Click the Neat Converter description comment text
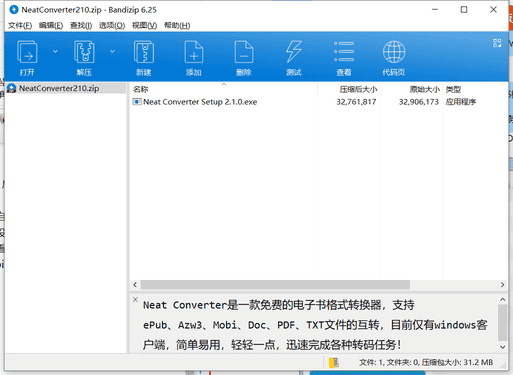The image size is (513, 375). tap(315, 325)
